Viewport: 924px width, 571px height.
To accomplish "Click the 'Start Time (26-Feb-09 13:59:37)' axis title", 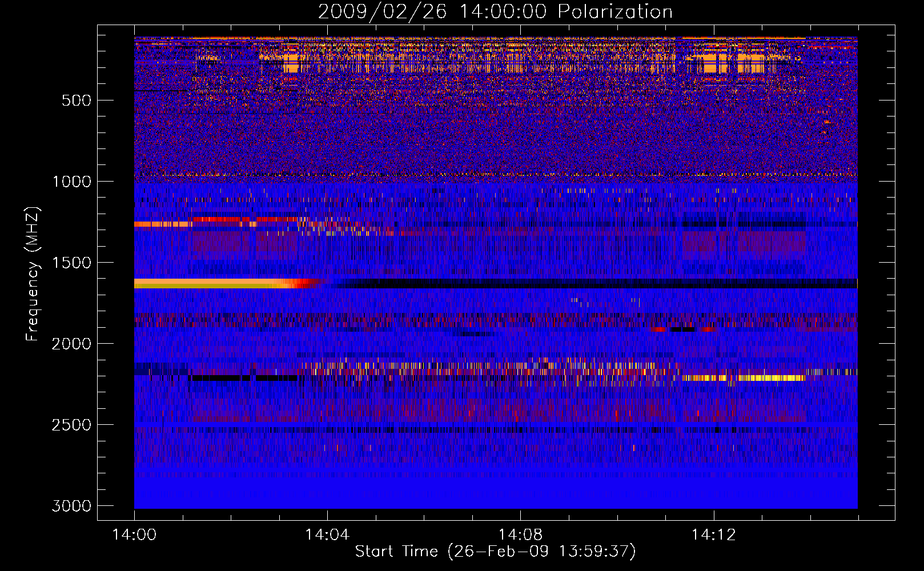I will (495, 552).
